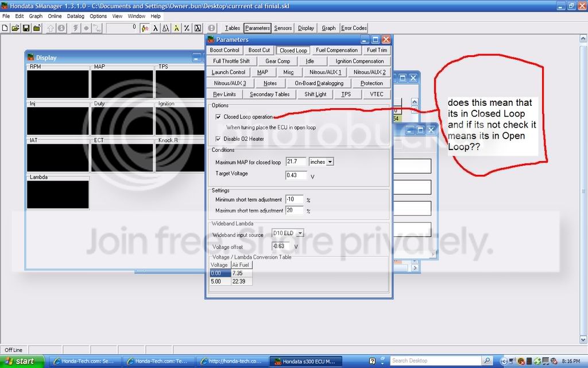The image size is (588, 368).
Task: Select the Rev Limits tab
Action: coord(225,94)
